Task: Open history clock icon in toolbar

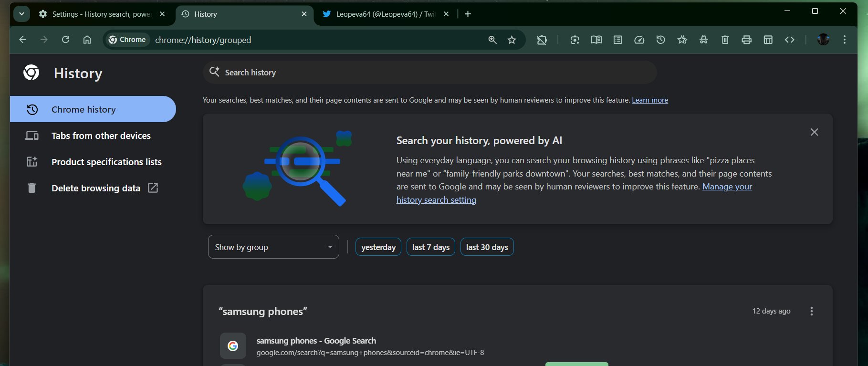Action: click(x=660, y=40)
